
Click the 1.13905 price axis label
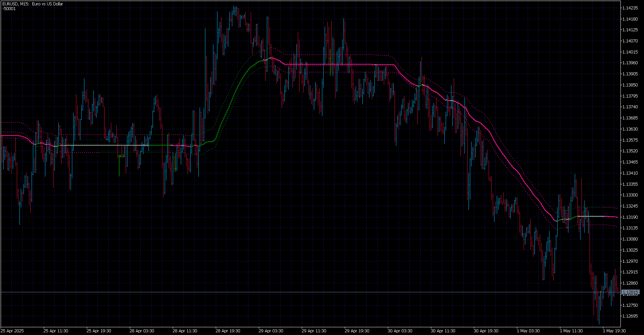coord(630,74)
